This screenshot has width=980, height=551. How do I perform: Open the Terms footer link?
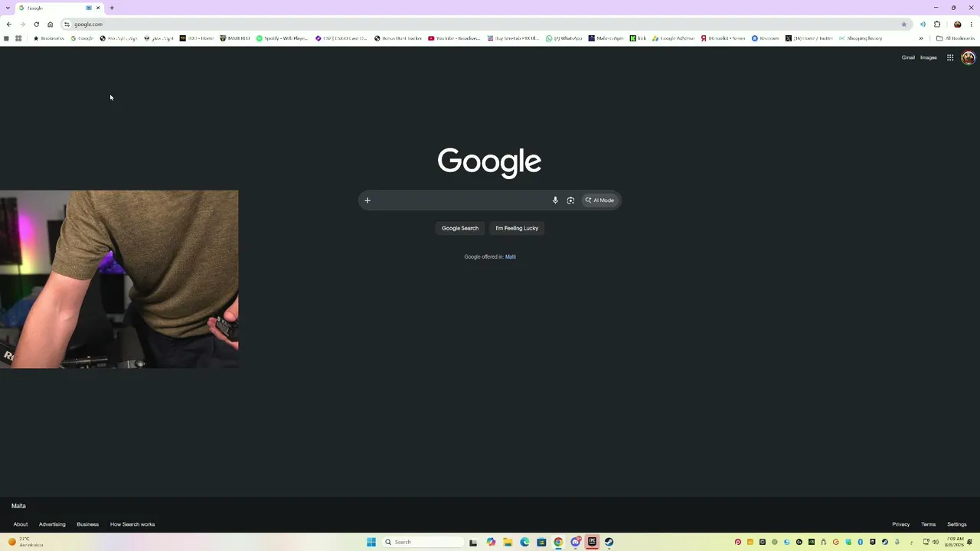coord(929,524)
